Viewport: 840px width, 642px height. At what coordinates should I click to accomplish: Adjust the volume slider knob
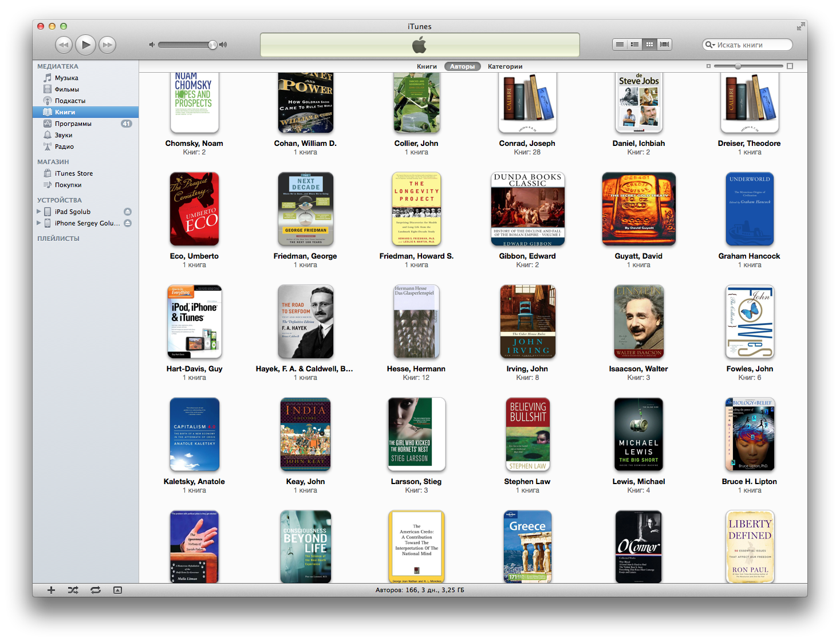pyautogui.click(x=212, y=45)
